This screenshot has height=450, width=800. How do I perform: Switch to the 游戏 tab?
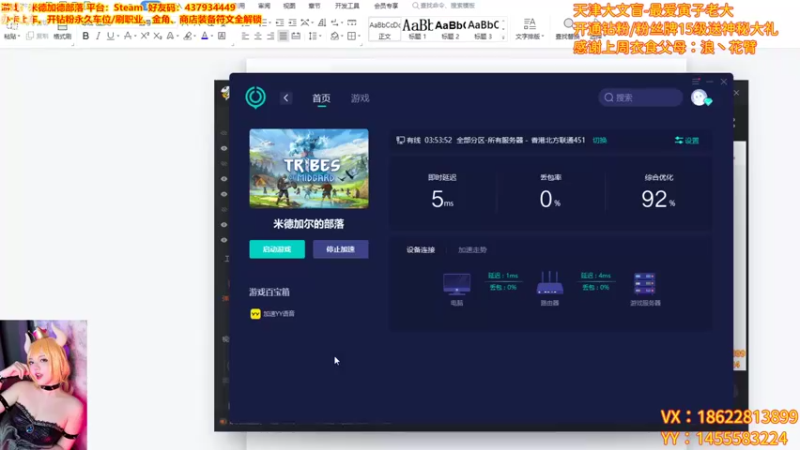(360, 98)
